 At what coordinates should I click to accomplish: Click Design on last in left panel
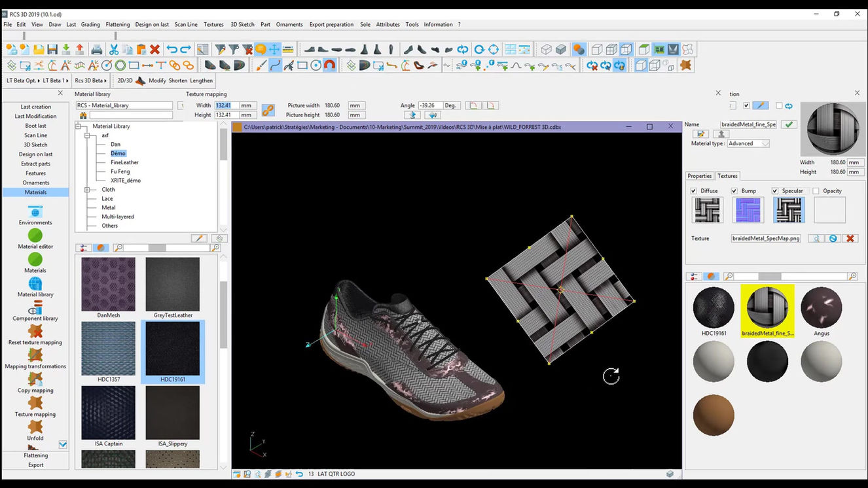coord(35,154)
